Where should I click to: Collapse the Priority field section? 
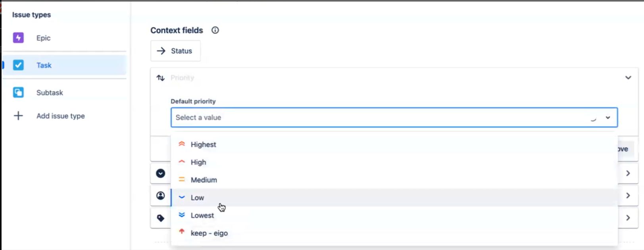pos(628,78)
